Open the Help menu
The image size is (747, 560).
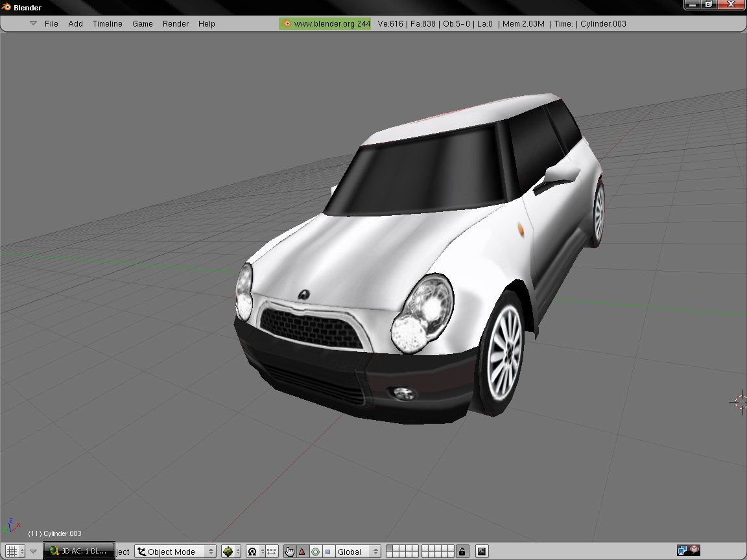[207, 24]
